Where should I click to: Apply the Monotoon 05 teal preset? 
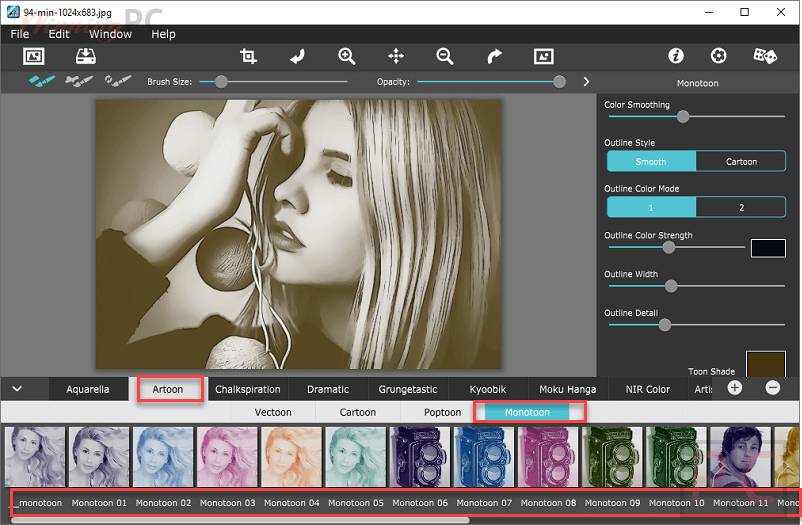[x=356, y=457]
